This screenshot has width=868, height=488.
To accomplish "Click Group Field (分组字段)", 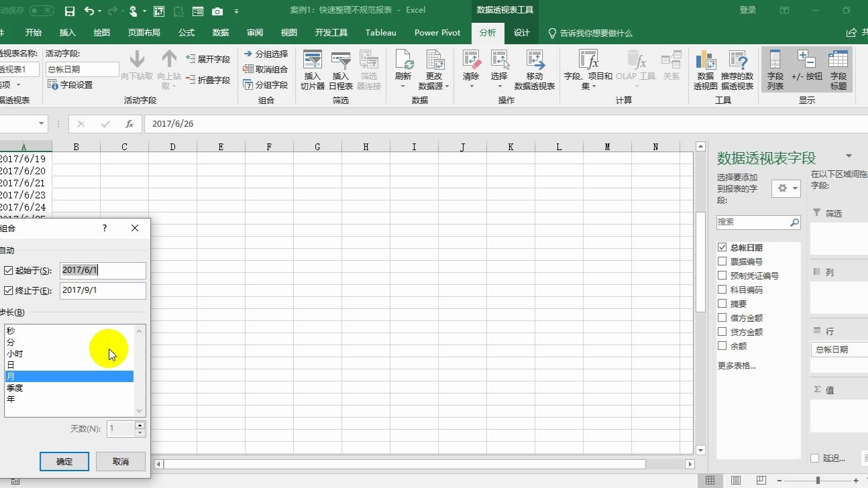I will pyautogui.click(x=266, y=85).
